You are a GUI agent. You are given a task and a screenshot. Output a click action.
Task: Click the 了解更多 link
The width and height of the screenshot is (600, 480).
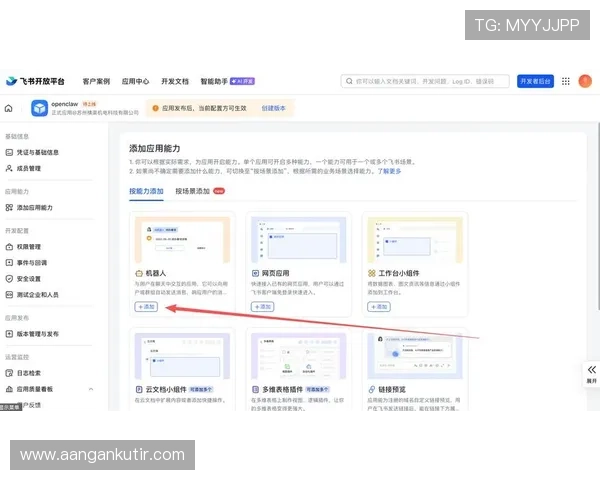[x=390, y=171]
